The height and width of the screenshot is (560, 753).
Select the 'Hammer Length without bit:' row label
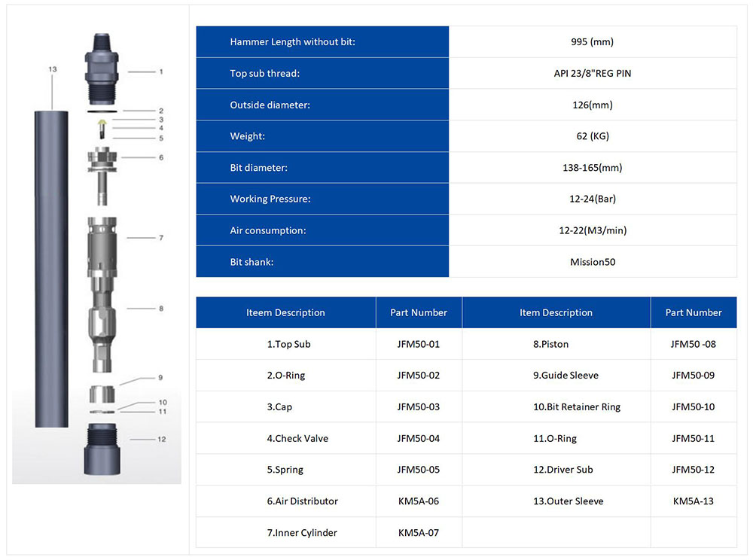coord(292,42)
